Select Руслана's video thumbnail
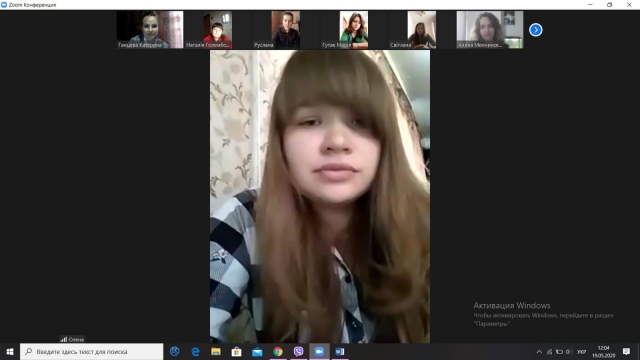The width and height of the screenshot is (640, 360). point(286,30)
